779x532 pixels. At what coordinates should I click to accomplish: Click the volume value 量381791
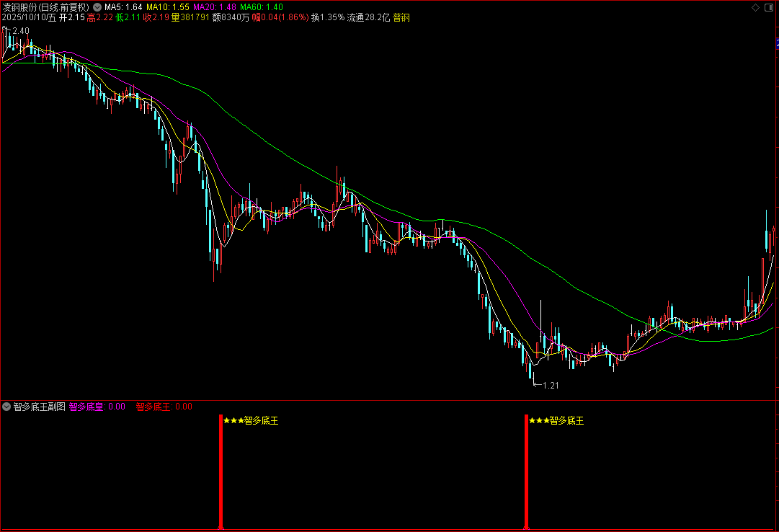tap(190, 18)
